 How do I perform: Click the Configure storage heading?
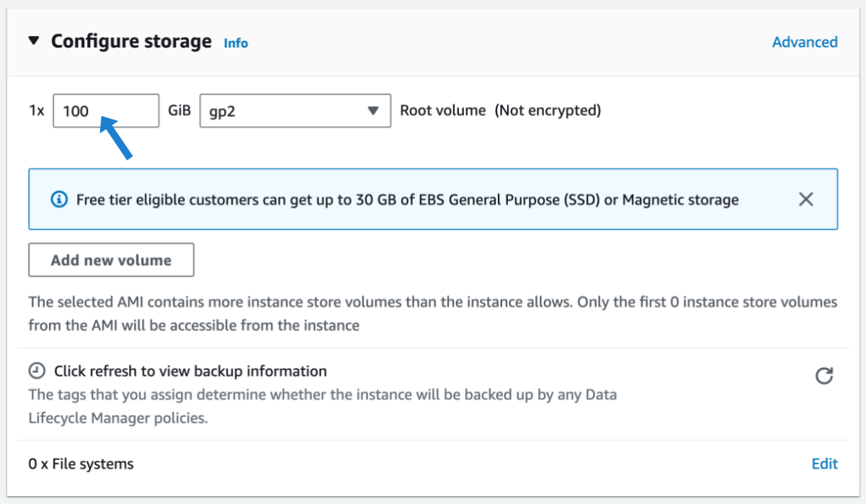coord(131,41)
